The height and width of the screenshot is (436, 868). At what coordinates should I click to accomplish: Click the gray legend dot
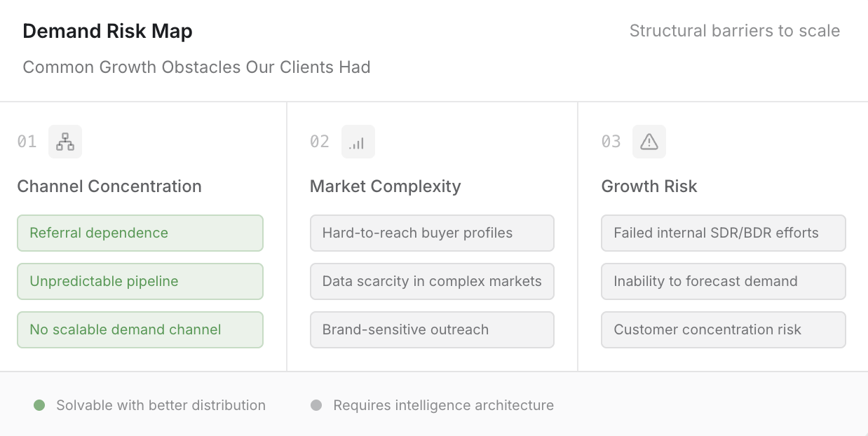pyautogui.click(x=316, y=405)
